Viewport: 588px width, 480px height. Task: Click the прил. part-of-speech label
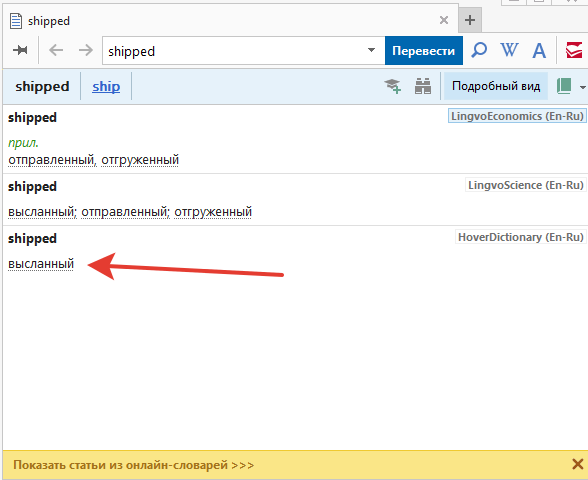click(23, 143)
